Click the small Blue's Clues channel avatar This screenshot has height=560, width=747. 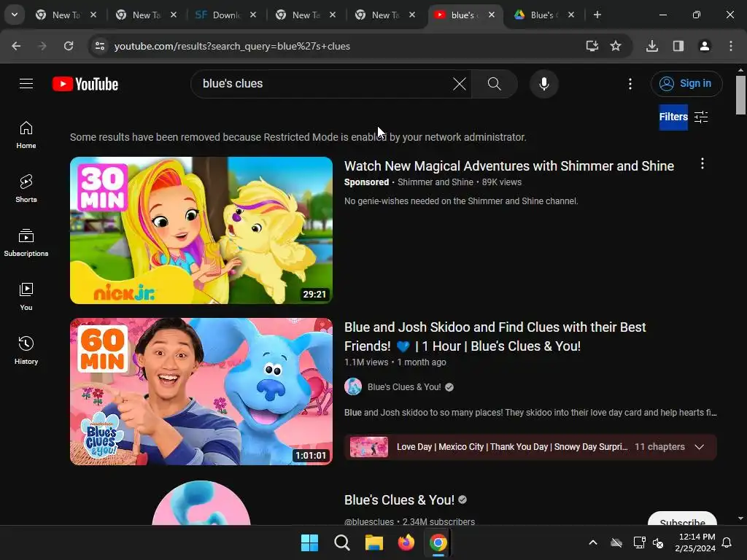pyautogui.click(x=353, y=387)
